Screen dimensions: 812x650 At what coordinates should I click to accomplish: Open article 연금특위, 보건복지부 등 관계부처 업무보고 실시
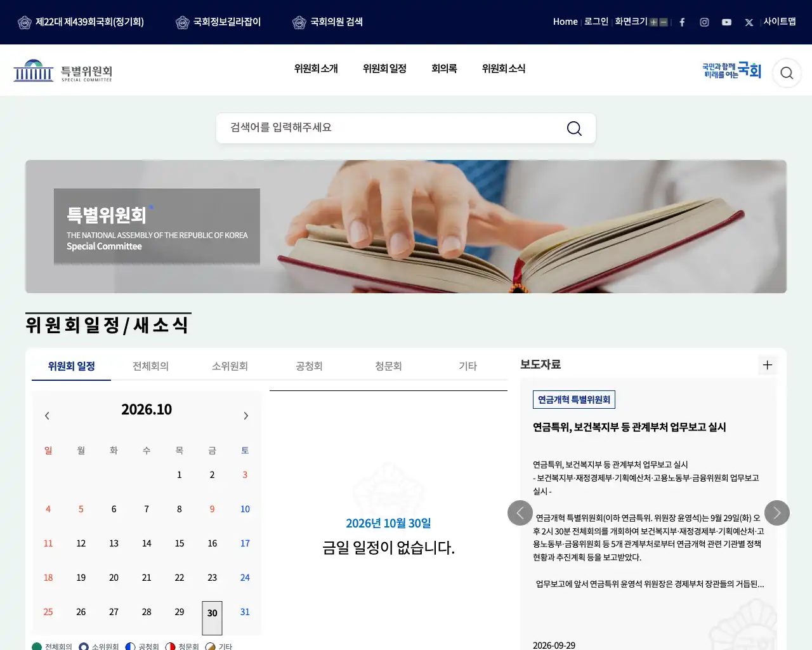click(x=629, y=427)
